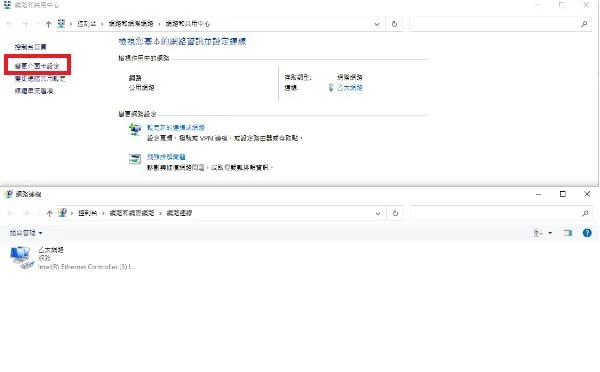
Task: Go forward in Network Connections window
Action: (26, 213)
